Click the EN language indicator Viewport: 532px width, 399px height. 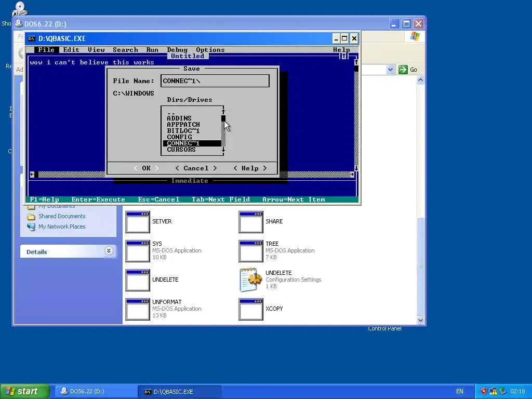click(459, 392)
